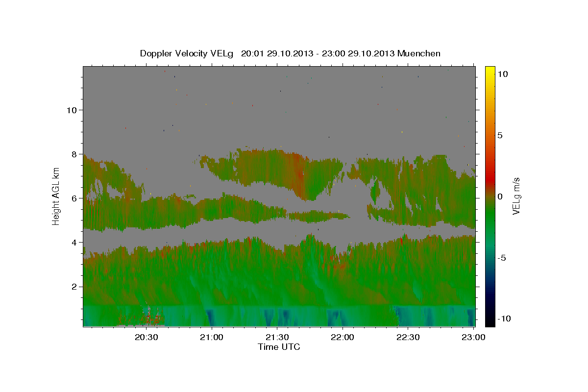Click the height tick label 10
588x392 pixels.
click(73, 110)
